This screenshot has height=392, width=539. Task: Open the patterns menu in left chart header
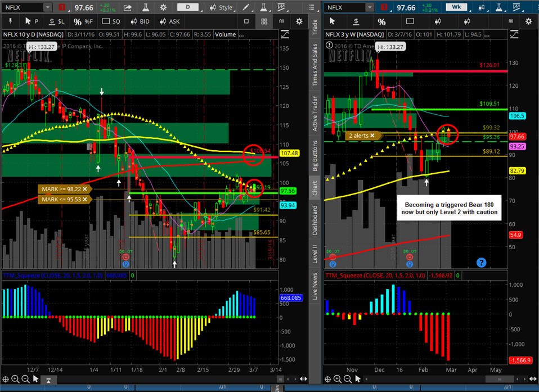coord(281,7)
